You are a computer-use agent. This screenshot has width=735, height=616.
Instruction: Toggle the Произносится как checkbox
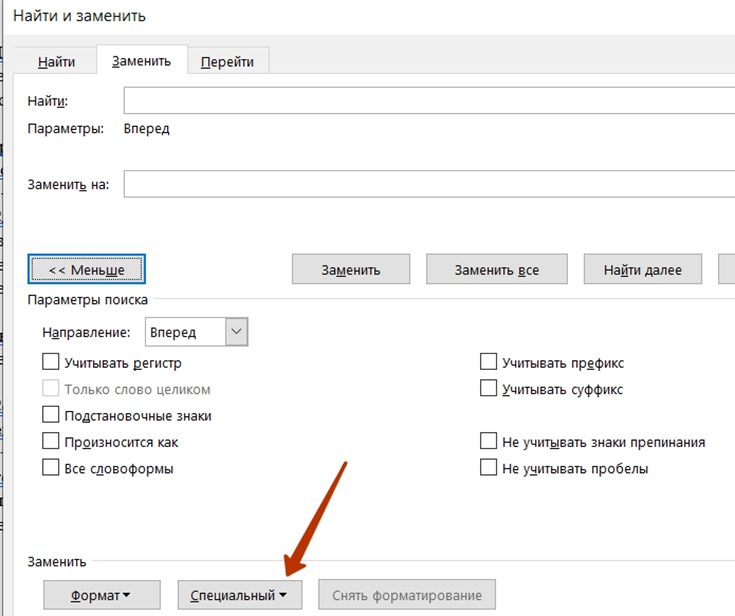pyautogui.click(x=51, y=442)
